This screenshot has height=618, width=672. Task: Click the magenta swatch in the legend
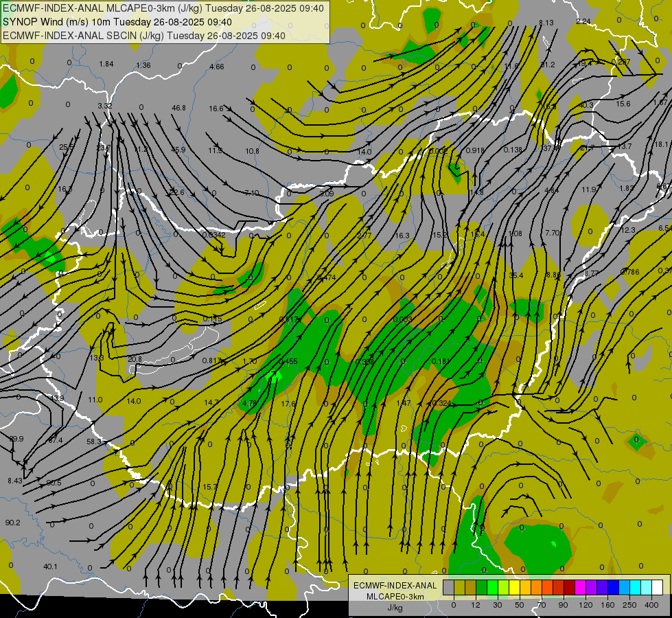pyautogui.click(x=580, y=588)
